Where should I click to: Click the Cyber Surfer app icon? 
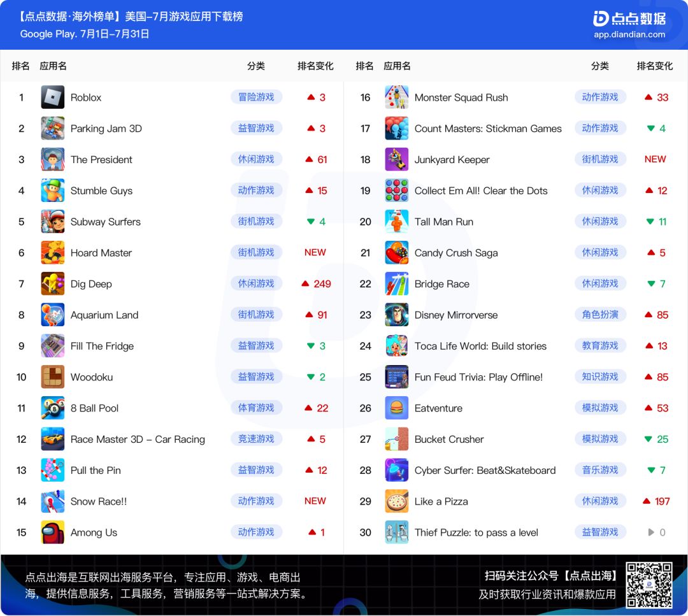point(397,470)
